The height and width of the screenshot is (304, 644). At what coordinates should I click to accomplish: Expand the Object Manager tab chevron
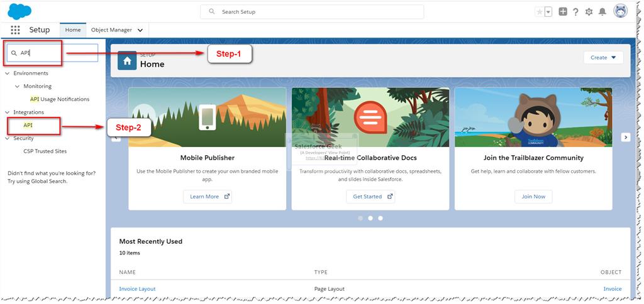click(140, 30)
